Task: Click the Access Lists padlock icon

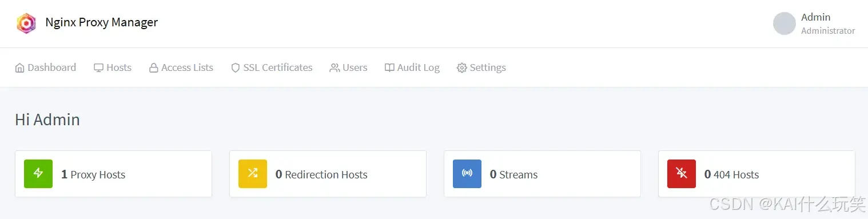Action: click(154, 67)
